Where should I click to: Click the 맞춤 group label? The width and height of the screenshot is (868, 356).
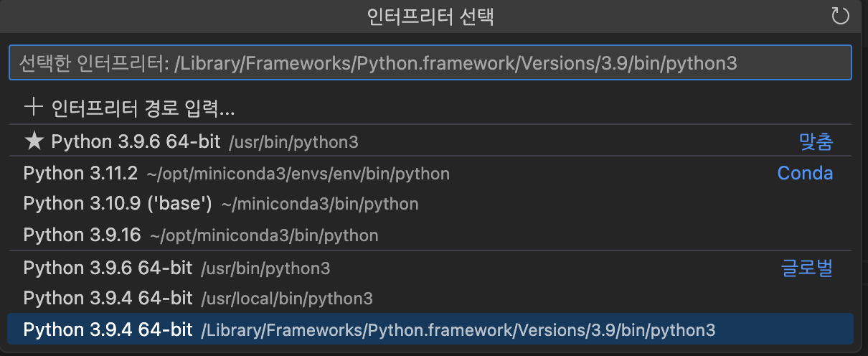click(816, 141)
